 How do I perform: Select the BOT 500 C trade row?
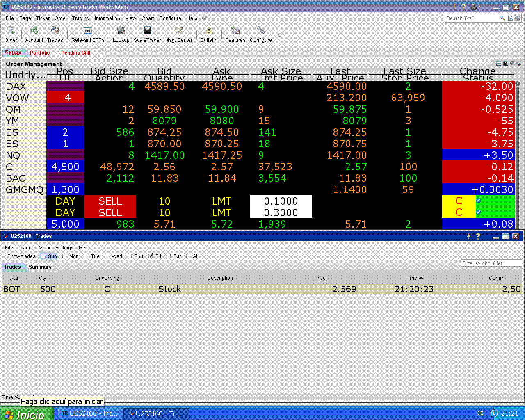[x=262, y=289]
